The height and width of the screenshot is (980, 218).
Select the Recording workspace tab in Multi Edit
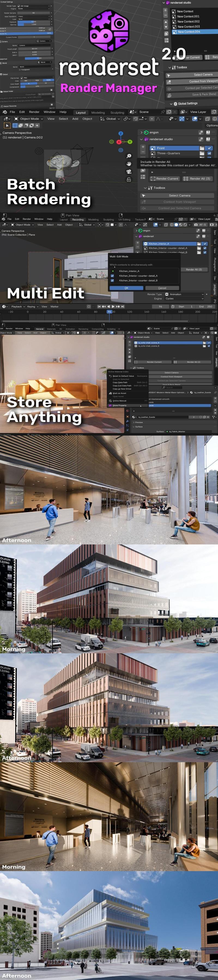coord(78,219)
